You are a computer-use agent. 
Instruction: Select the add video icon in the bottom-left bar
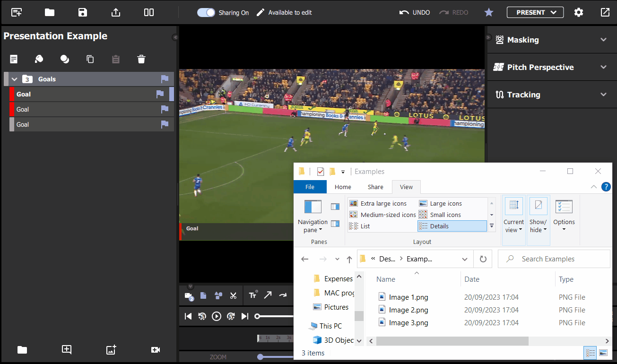coord(156,350)
